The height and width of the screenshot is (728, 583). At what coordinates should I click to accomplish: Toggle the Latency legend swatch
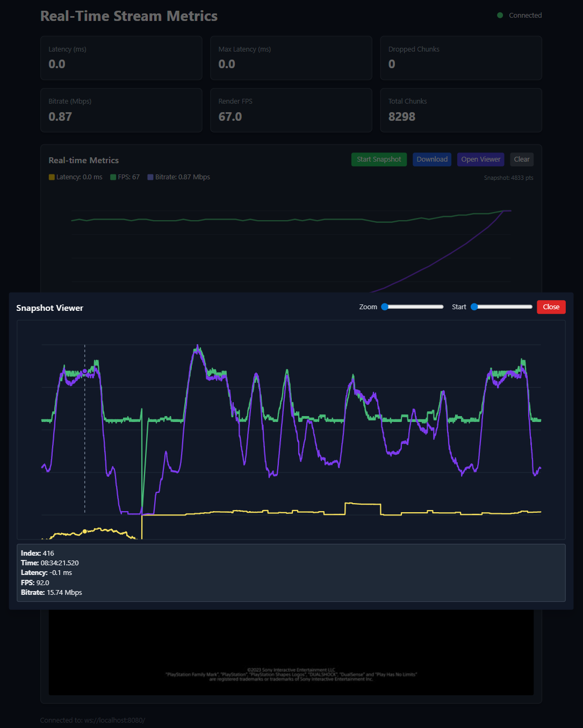pyautogui.click(x=52, y=177)
